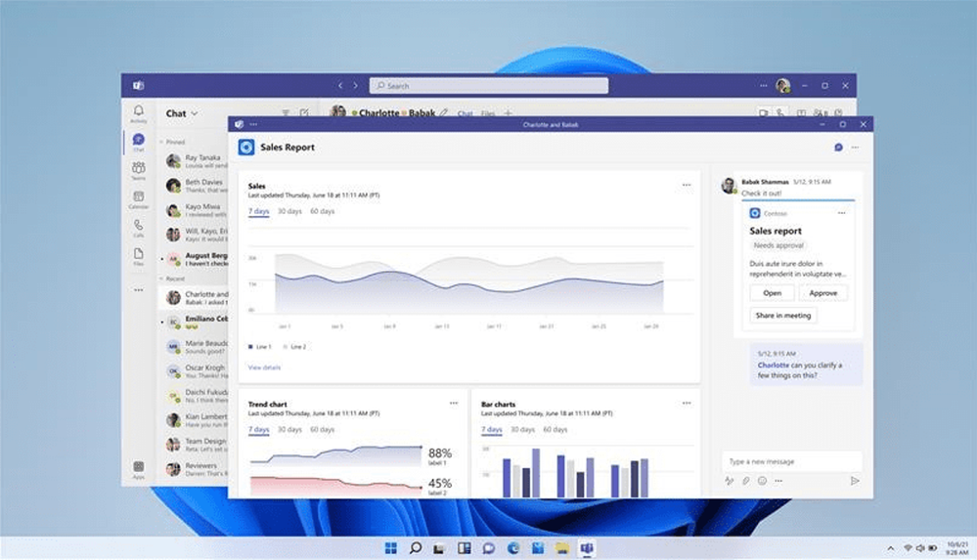Viewport: 977px width, 560px height.
Task: Open Apps at bottom of Teams sidebar
Action: pos(138,470)
